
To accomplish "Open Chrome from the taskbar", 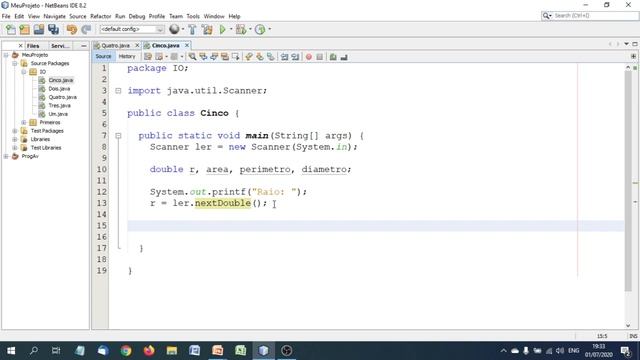I will 126,351.
